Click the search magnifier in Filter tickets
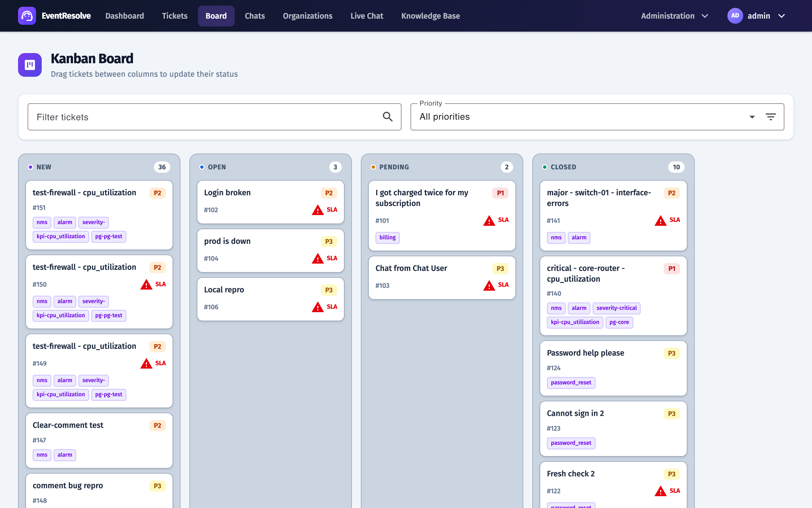 [x=388, y=117]
